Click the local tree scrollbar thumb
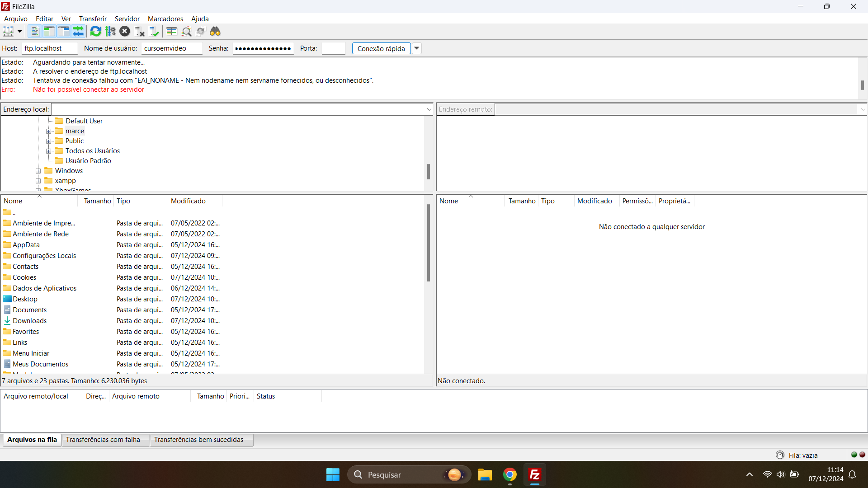 pos(429,172)
